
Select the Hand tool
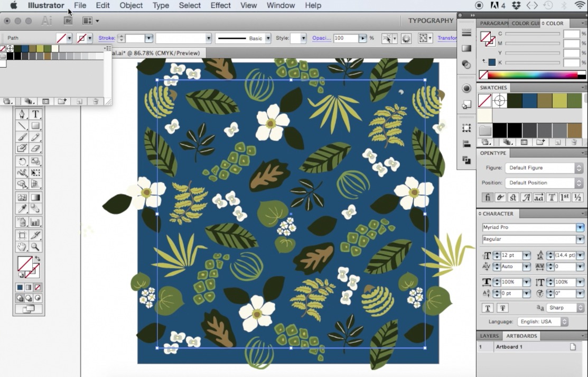22,247
